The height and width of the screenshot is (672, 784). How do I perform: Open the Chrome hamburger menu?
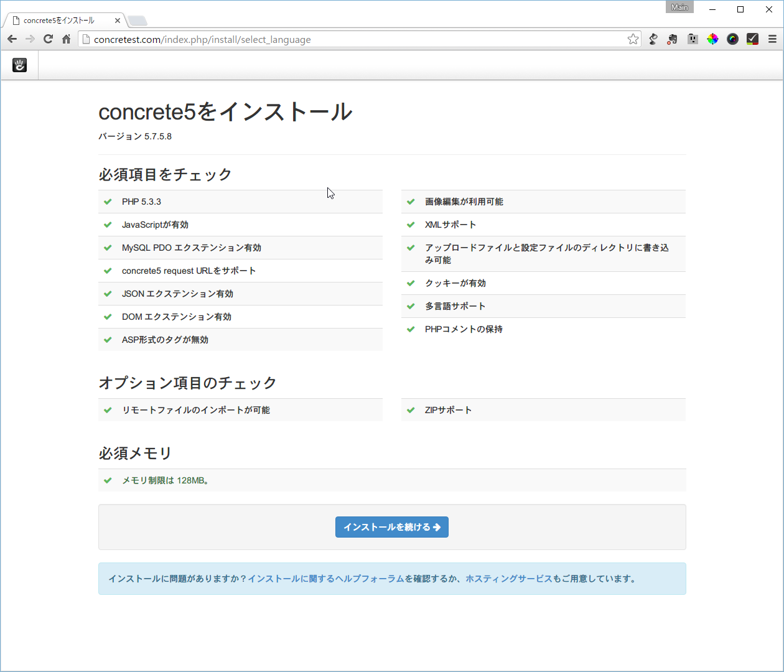point(772,39)
